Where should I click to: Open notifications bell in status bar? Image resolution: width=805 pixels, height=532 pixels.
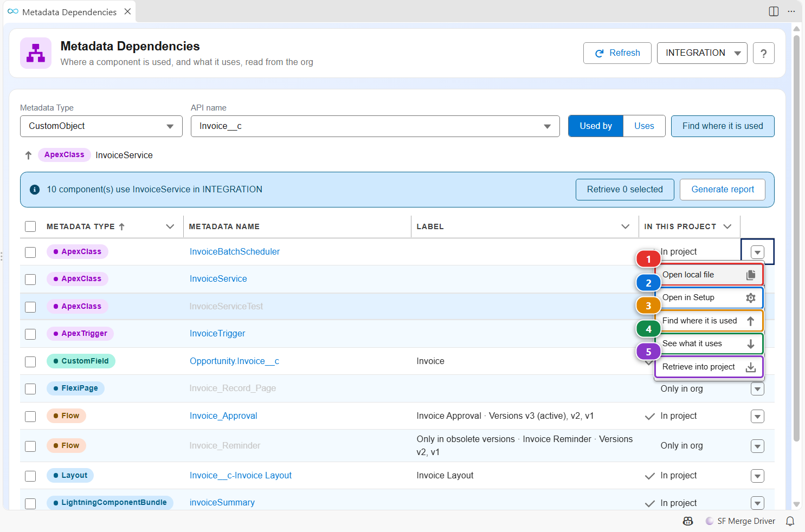790,521
